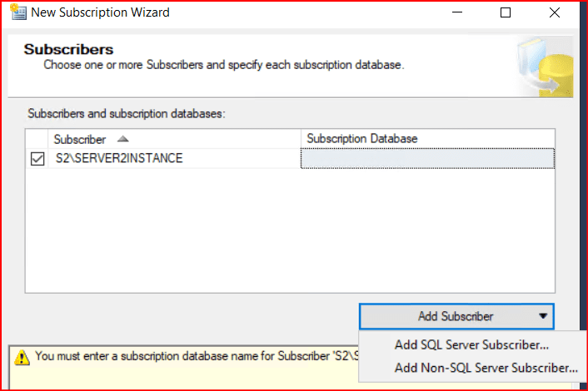Viewport: 588px width, 391px height.
Task: Click the Add Subscriber dropdown arrow
Action: [542, 316]
